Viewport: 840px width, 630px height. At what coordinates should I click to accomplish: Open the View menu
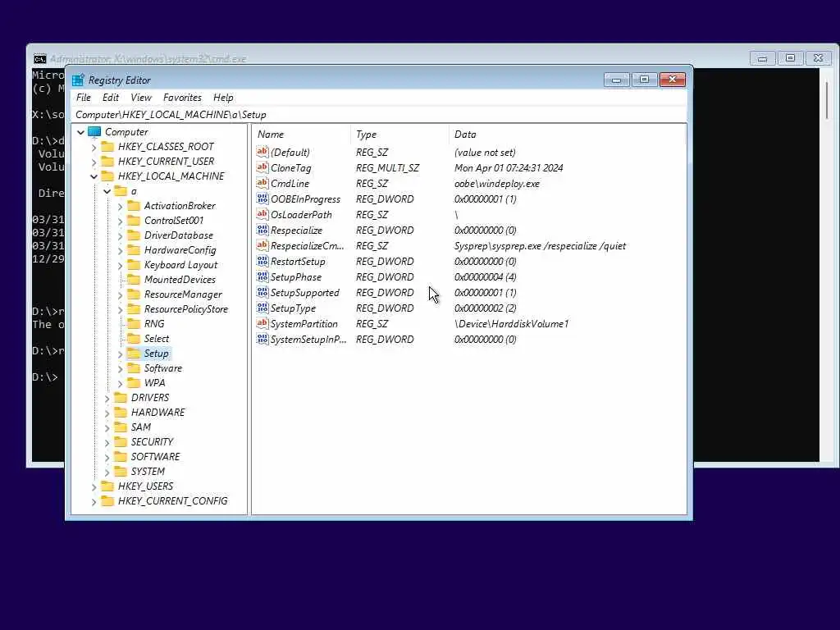click(x=141, y=98)
